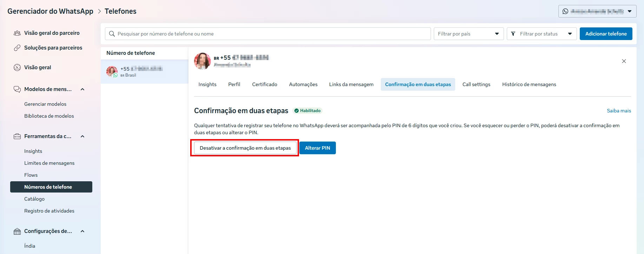Image resolution: width=644 pixels, height=254 pixels.
Task: Click the profile photo in details header
Action: pyautogui.click(x=203, y=61)
